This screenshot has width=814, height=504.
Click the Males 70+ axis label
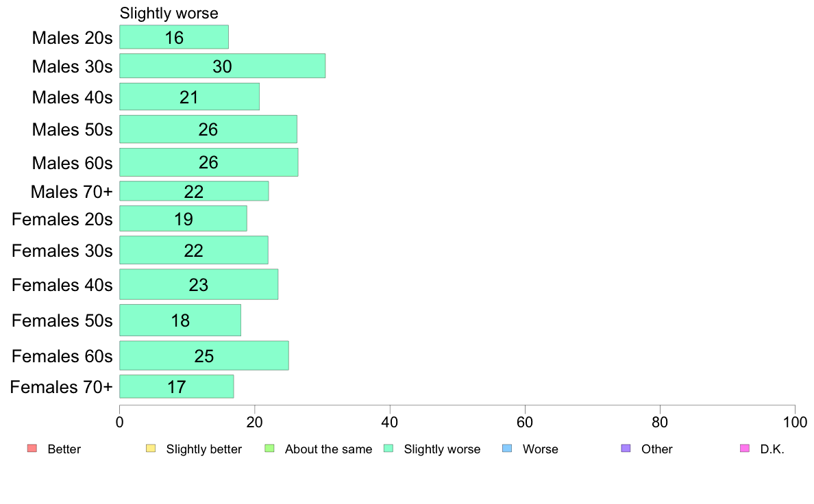click(72, 192)
